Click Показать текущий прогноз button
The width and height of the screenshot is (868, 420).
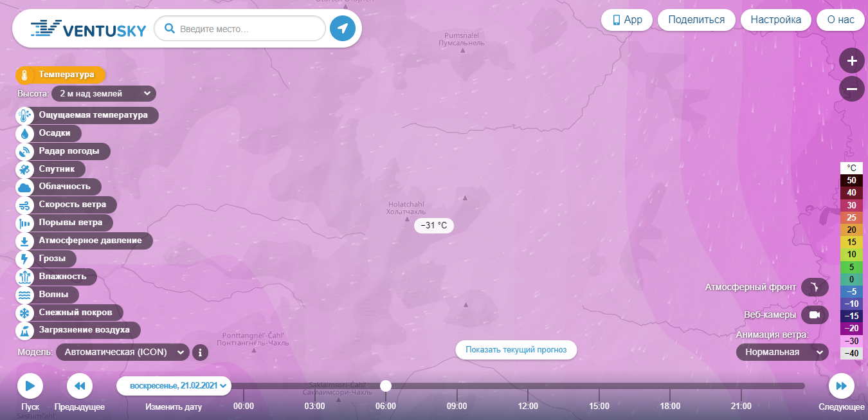click(516, 350)
